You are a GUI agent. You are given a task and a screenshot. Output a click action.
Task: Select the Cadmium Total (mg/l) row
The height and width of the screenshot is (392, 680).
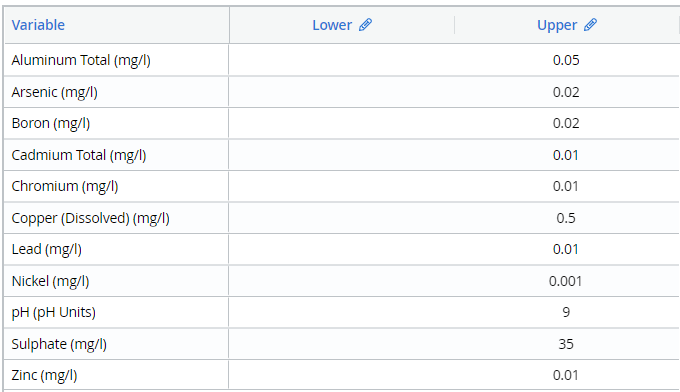[x=342, y=155]
